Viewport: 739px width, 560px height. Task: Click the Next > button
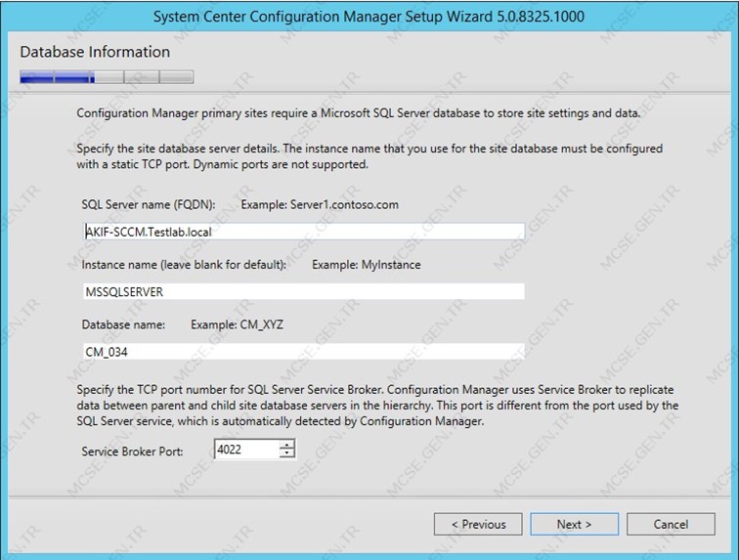[x=574, y=524]
